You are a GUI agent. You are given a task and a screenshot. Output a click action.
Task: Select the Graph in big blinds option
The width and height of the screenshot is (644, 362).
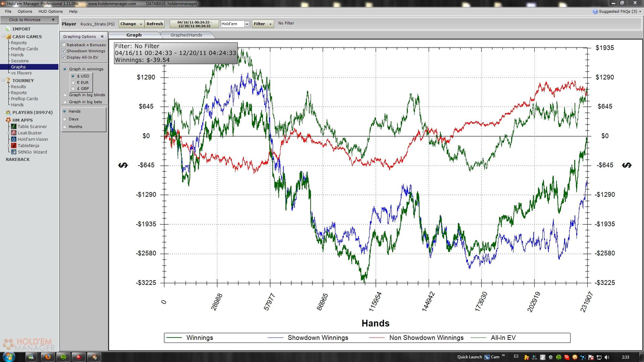[65, 95]
